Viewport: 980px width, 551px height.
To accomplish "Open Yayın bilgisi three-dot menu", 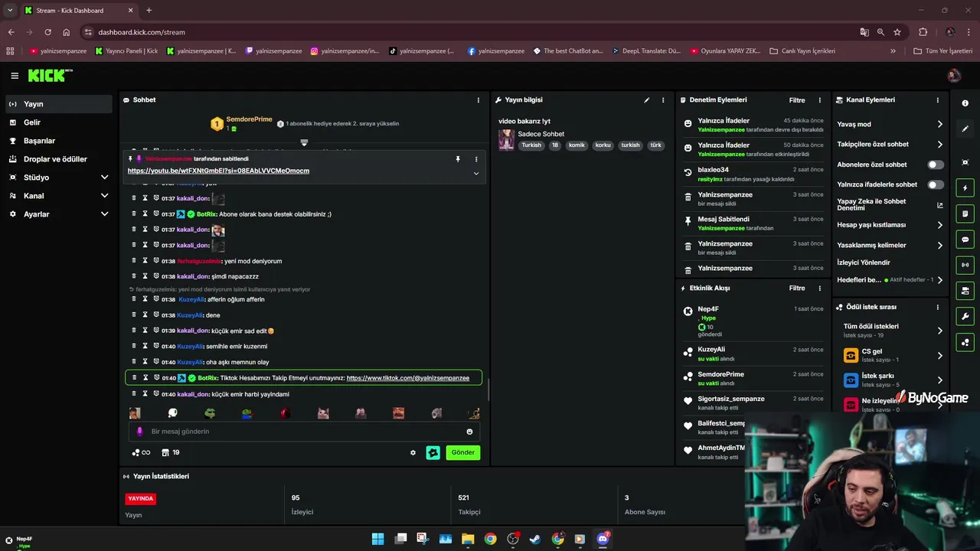I will (663, 100).
